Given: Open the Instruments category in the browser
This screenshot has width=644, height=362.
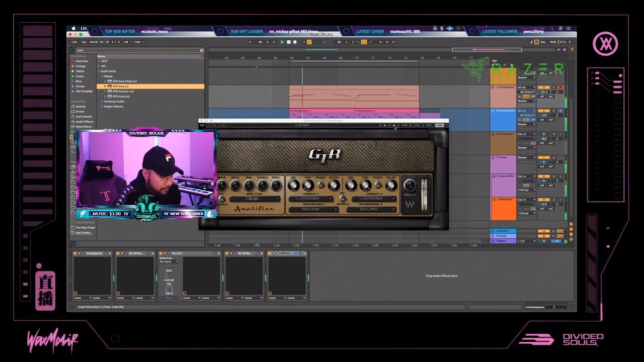Looking at the screenshot, I should 84,116.
